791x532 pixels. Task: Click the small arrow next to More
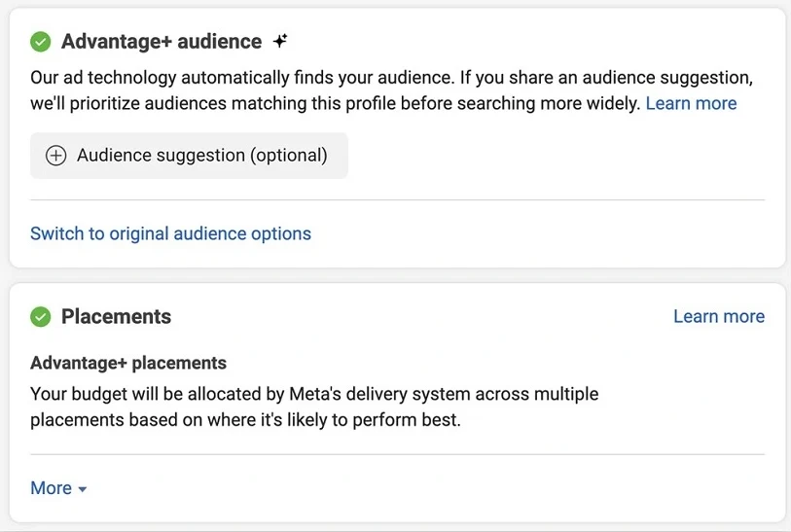click(83, 489)
